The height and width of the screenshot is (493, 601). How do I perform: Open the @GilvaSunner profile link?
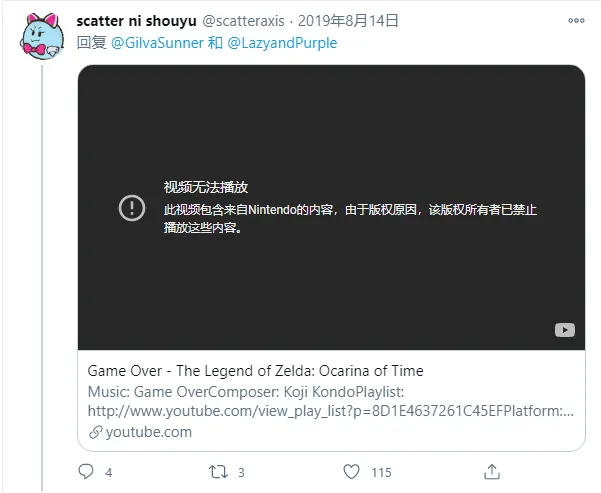tap(157, 43)
